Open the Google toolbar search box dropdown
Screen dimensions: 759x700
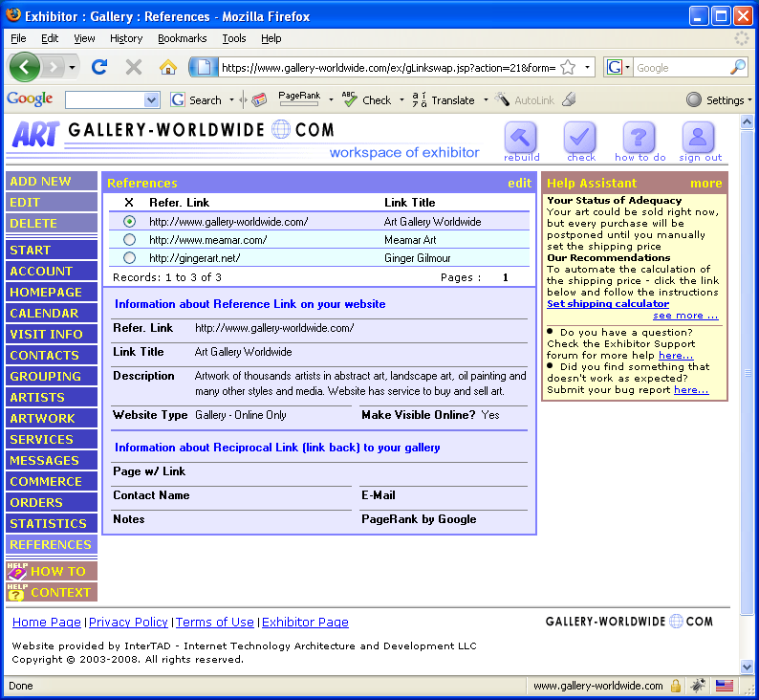coord(151,99)
